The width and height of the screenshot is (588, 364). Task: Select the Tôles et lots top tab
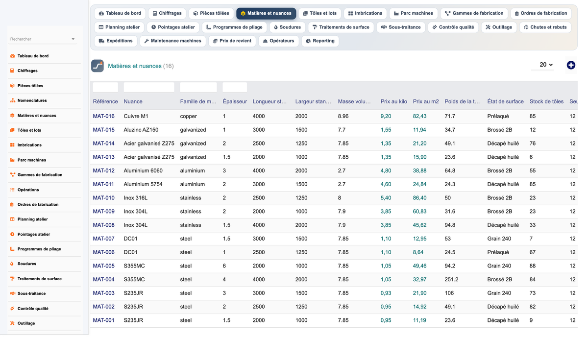(319, 14)
